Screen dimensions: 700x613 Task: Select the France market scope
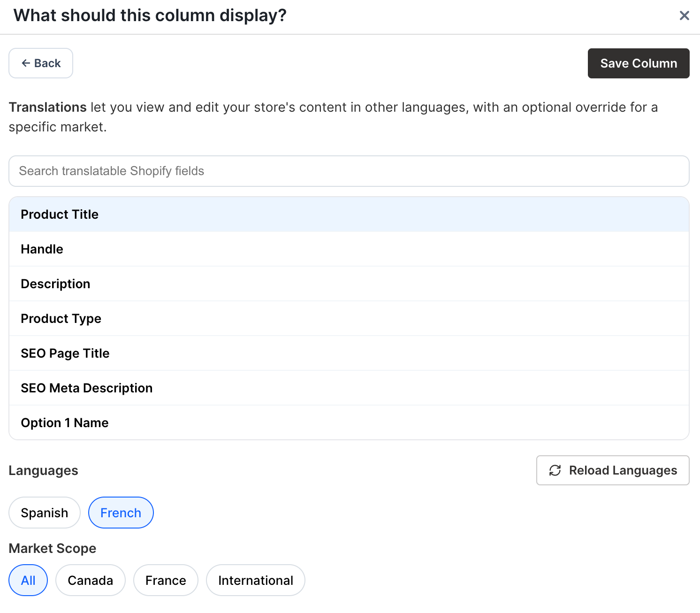tap(166, 580)
